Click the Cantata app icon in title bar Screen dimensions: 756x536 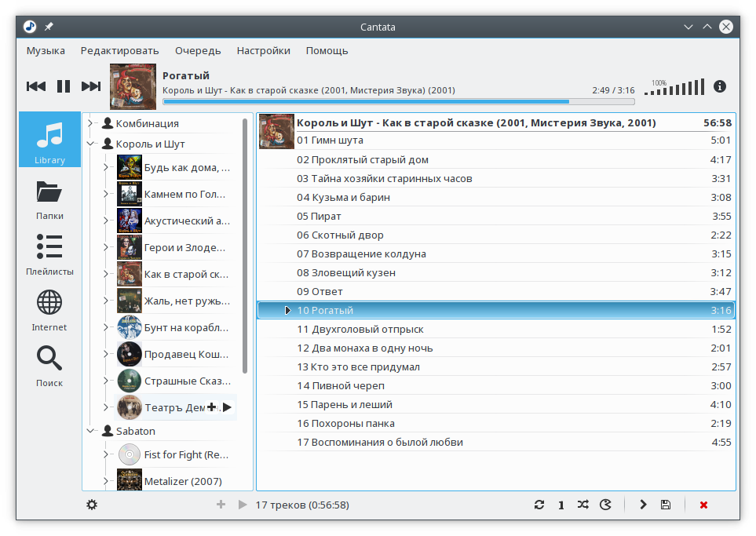click(x=30, y=27)
